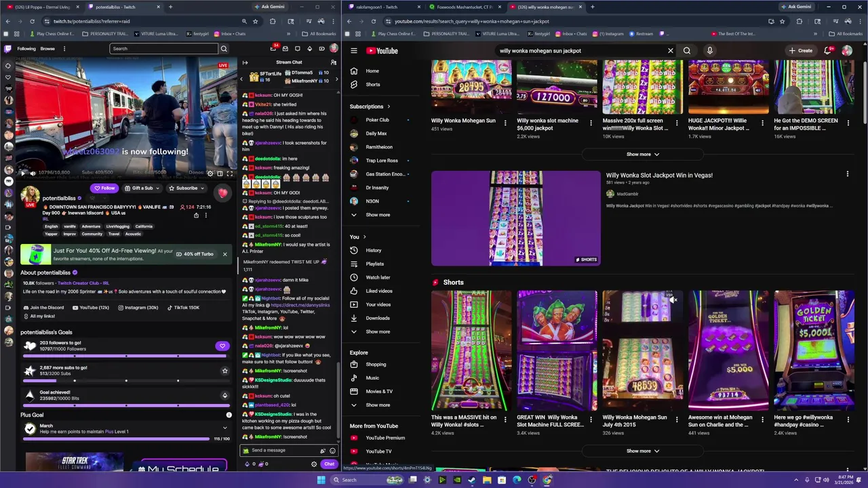Expand the March Plus Goal details
This screenshot has height=488, width=868.
tap(224, 428)
